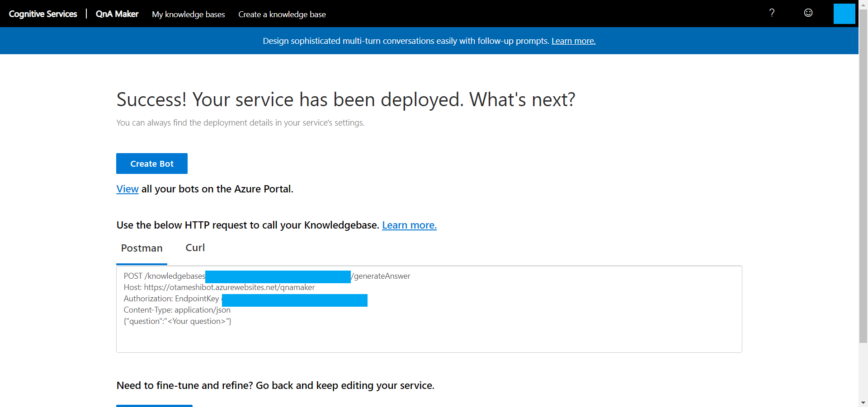The width and height of the screenshot is (868, 407).
Task: Open My knowledge bases
Action: click(x=188, y=14)
